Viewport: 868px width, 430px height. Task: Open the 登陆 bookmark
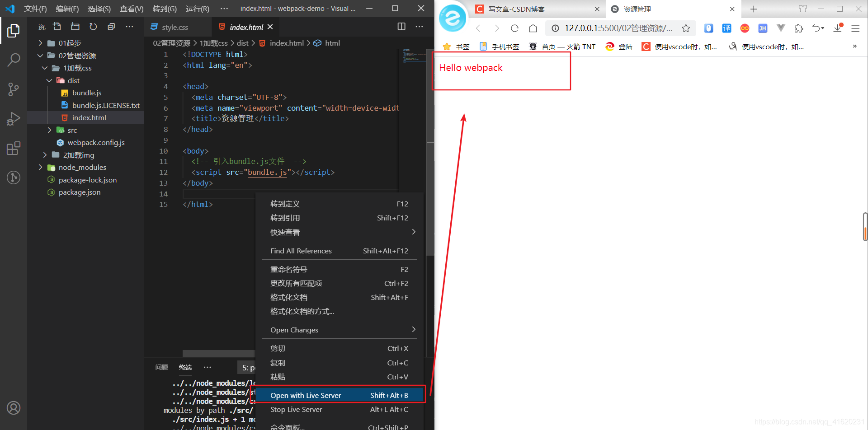[619, 47]
